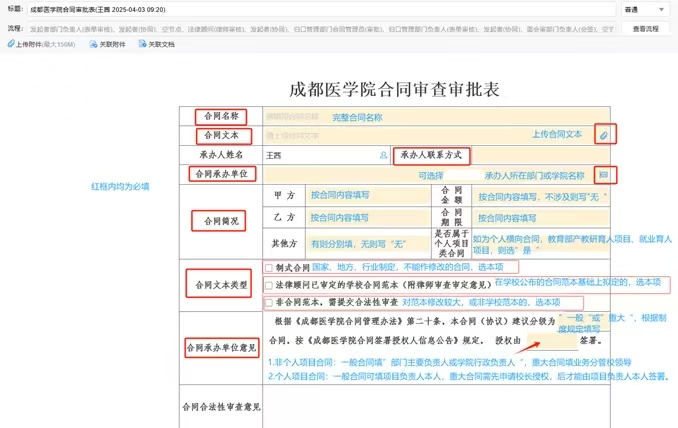Screen dimensions: 678x428
Task: Click the 合同金额 input field
Action: click(x=540, y=195)
